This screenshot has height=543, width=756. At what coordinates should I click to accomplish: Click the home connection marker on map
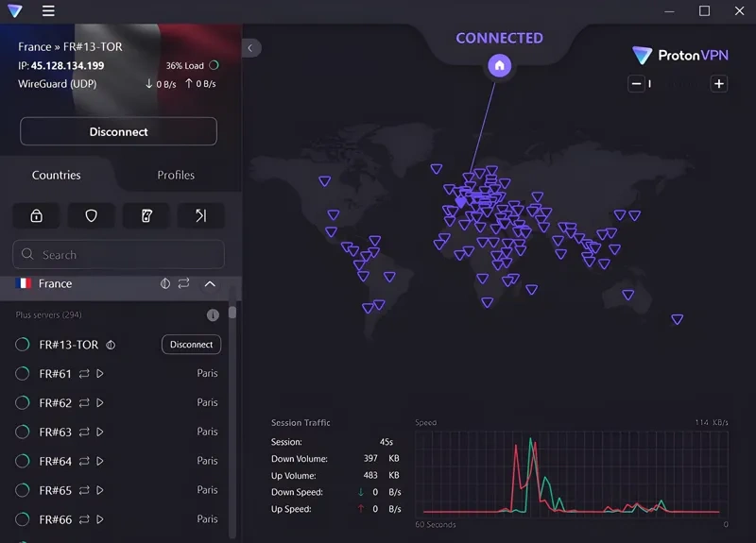pos(500,65)
